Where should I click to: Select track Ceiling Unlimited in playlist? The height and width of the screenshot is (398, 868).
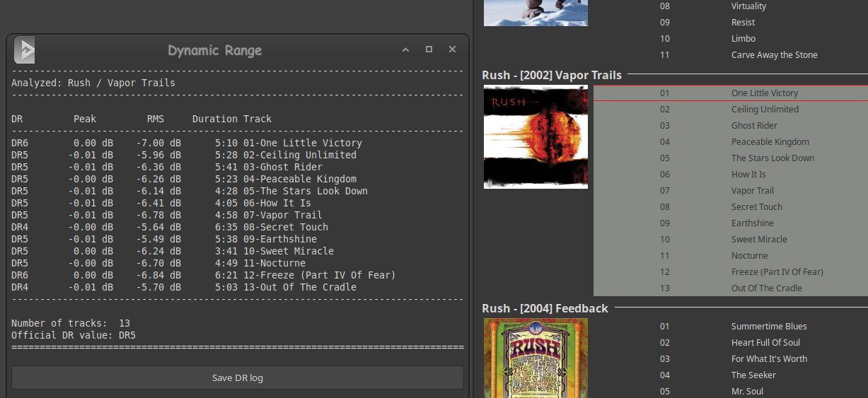tap(731, 109)
